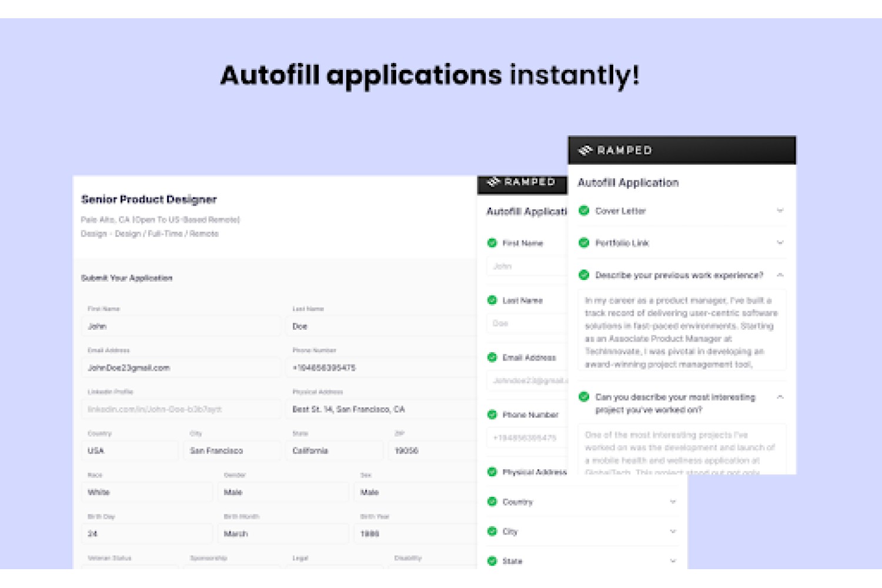This screenshot has width=882, height=588.
Task: Click the Physical Address field in application form
Action: tap(382, 409)
